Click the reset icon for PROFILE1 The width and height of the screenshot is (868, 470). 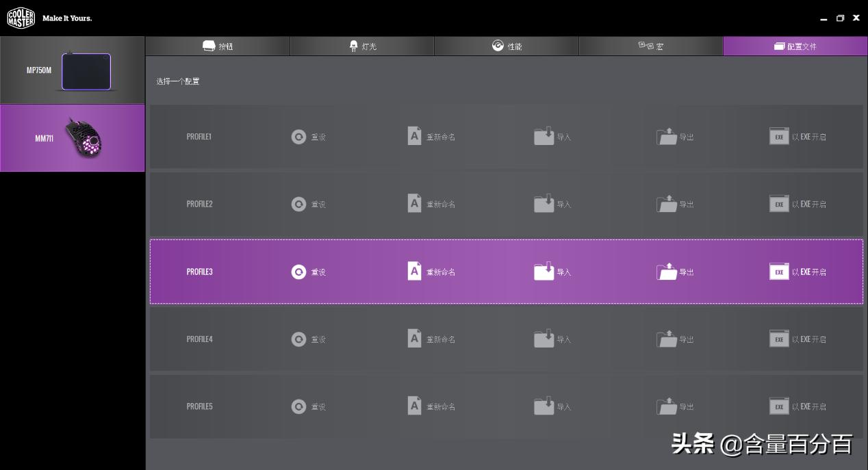click(298, 137)
